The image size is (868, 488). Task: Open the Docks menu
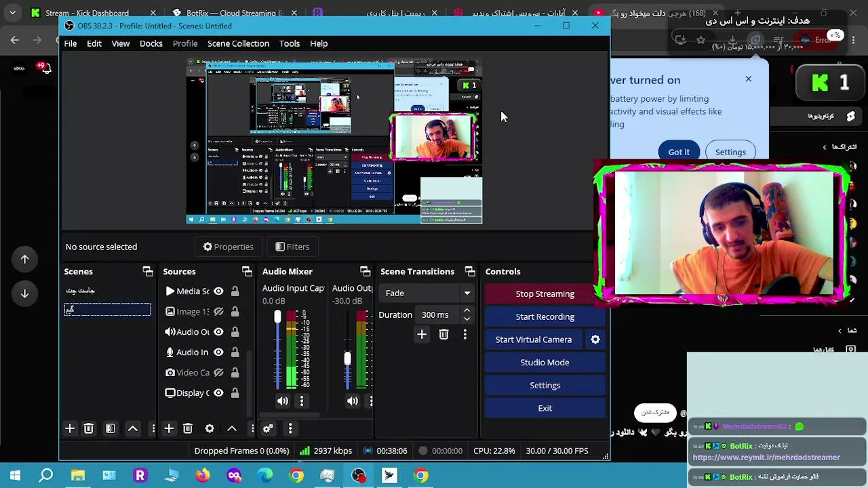(x=151, y=43)
